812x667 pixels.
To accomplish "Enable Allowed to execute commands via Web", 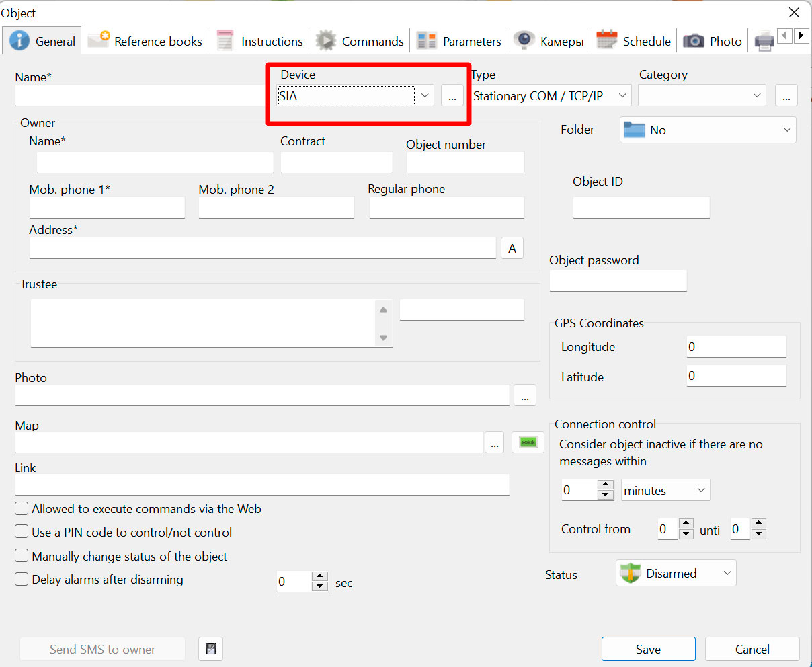I will (22, 508).
